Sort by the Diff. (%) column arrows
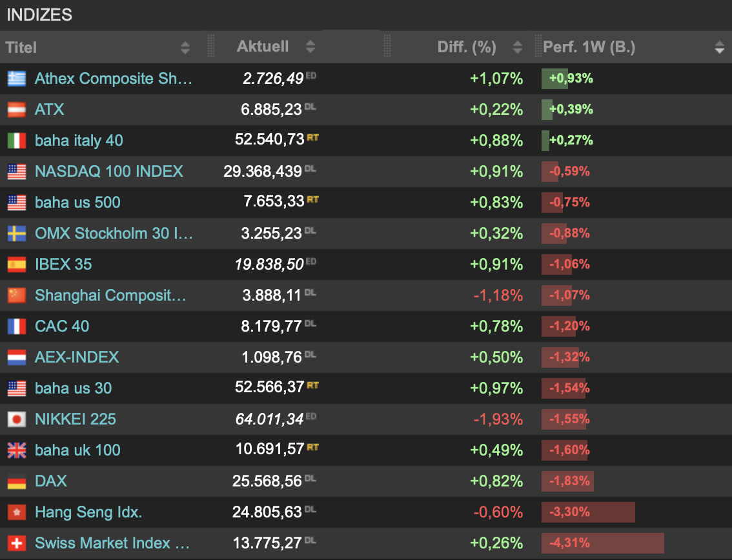This screenshot has height=560, width=732. click(x=517, y=46)
